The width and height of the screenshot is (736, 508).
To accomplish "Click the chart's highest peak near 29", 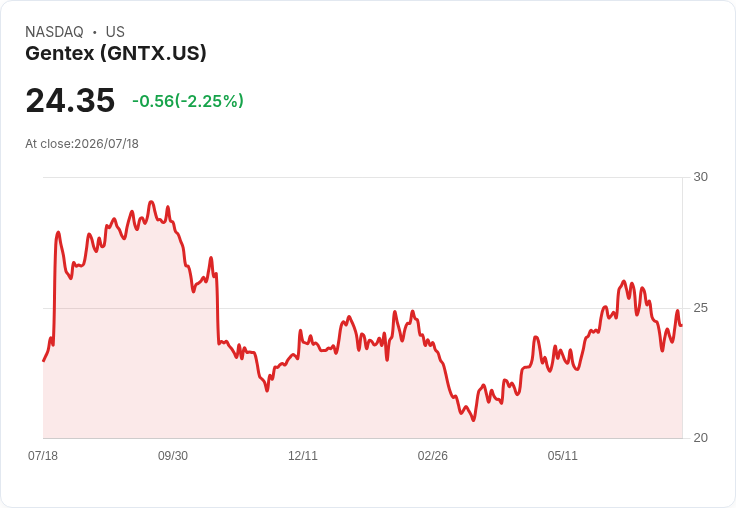I will point(151,202).
